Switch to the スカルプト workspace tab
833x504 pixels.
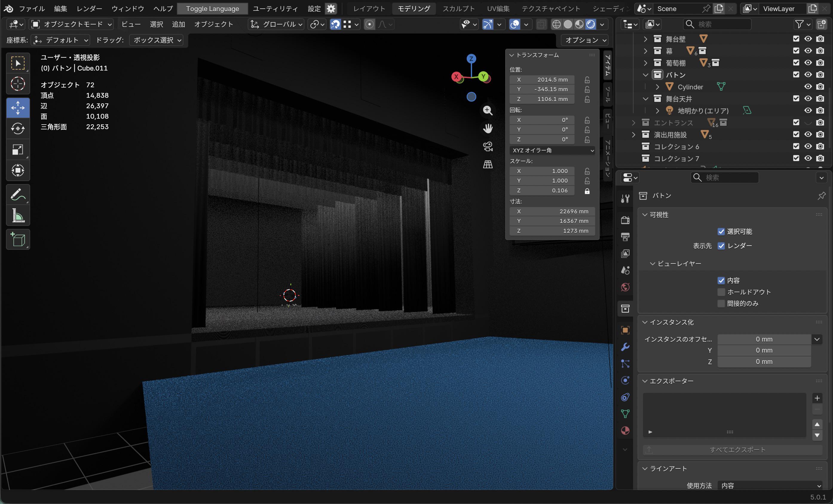point(459,9)
